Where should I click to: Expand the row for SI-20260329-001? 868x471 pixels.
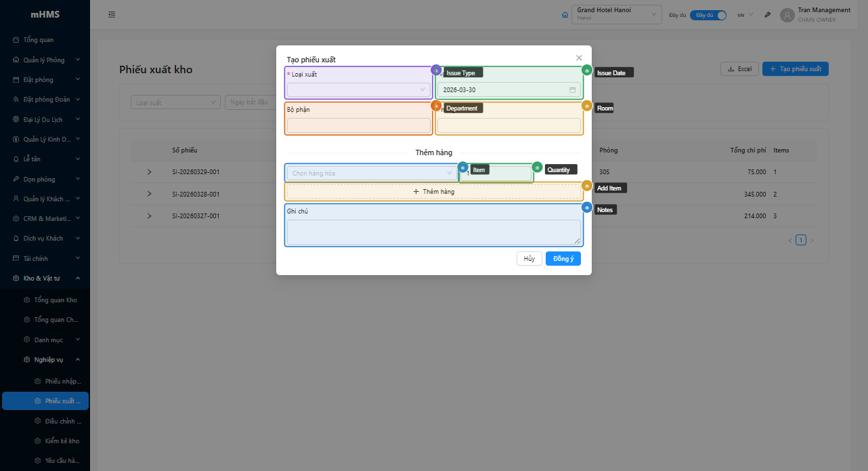pos(150,172)
